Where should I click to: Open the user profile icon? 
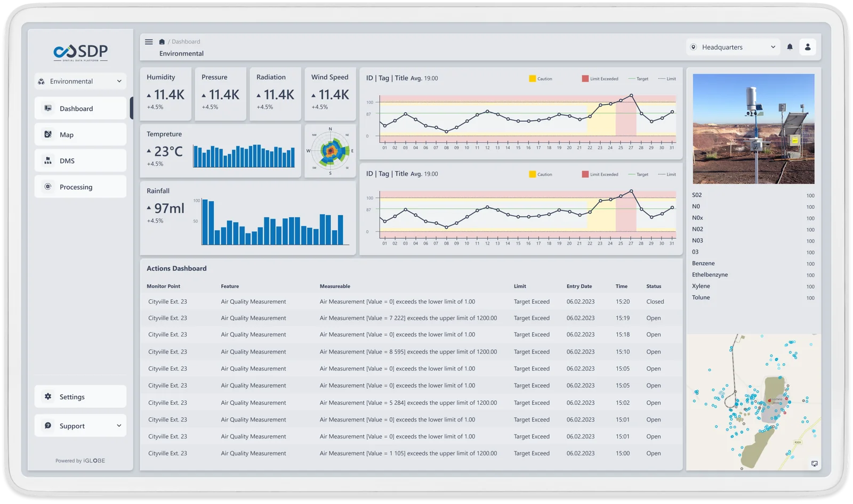pos(808,47)
